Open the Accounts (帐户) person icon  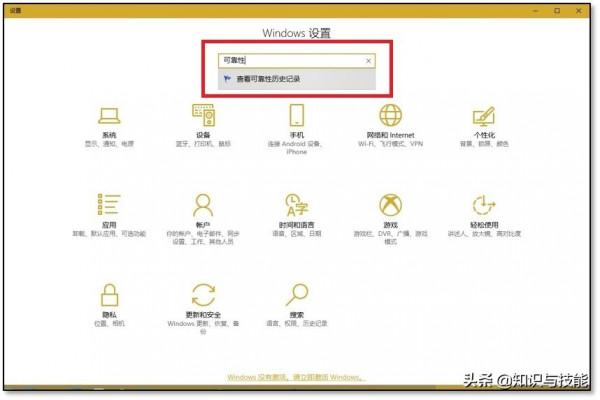coord(203,205)
